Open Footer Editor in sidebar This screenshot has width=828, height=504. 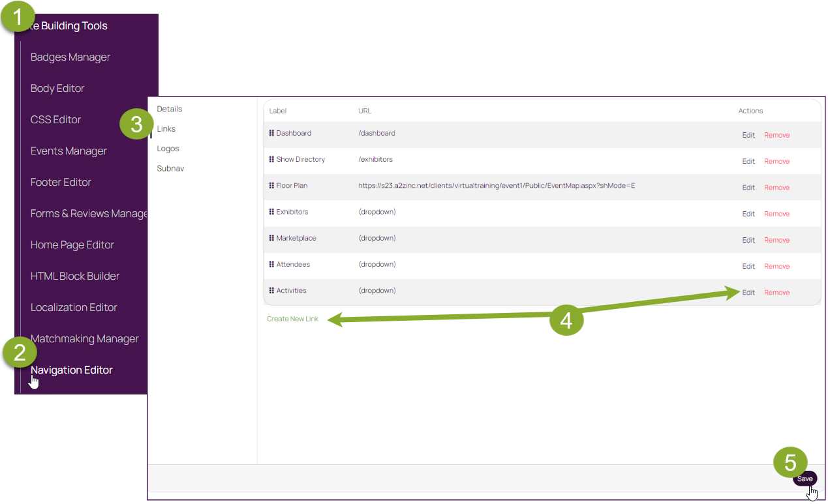click(x=61, y=182)
